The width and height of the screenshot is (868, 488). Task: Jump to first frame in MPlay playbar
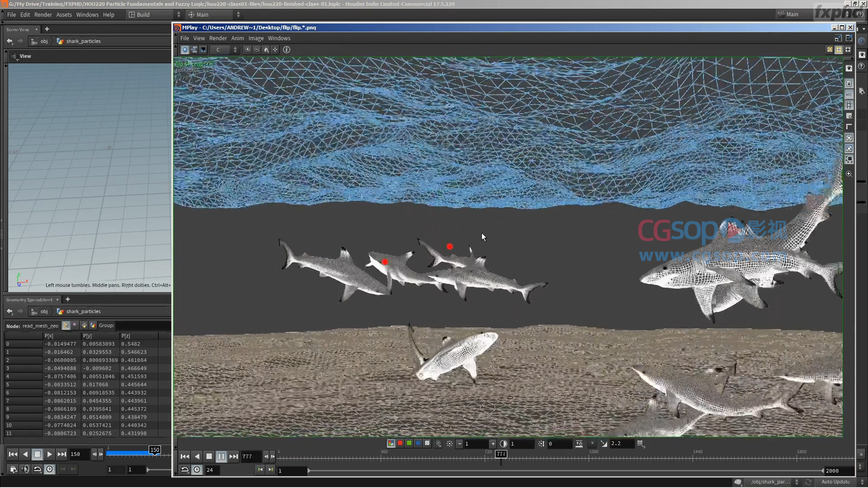(185, 457)
